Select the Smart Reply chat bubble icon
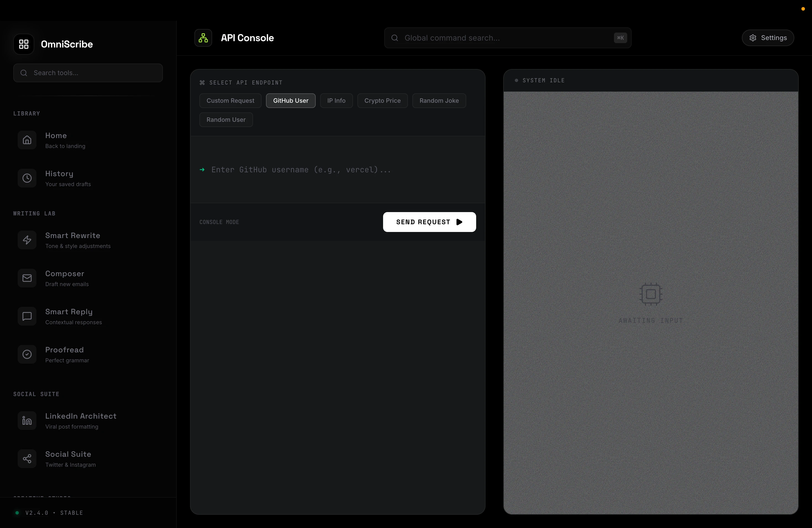Viewport: 812px width, 528px height. tap(27, 316)
